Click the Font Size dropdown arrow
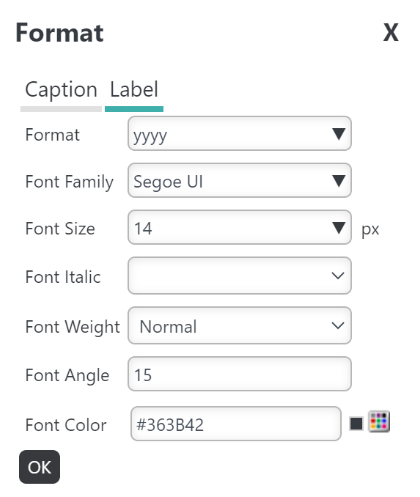Image resolution: width=420 pixels, height=497 pixels. 339,228
